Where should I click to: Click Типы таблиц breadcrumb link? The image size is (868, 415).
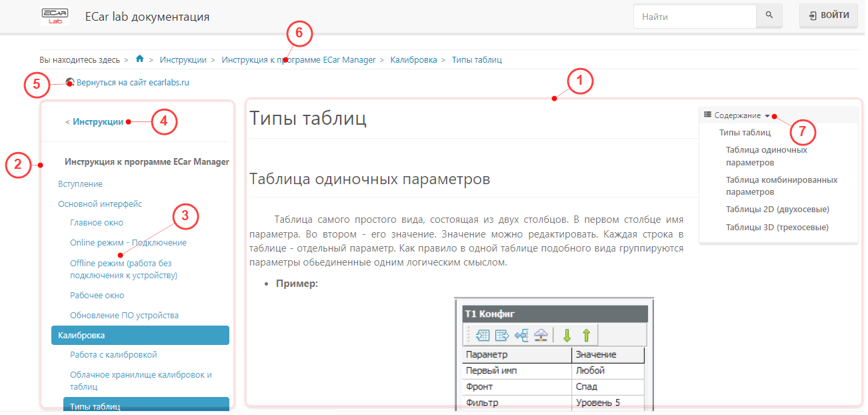[477, 59]
